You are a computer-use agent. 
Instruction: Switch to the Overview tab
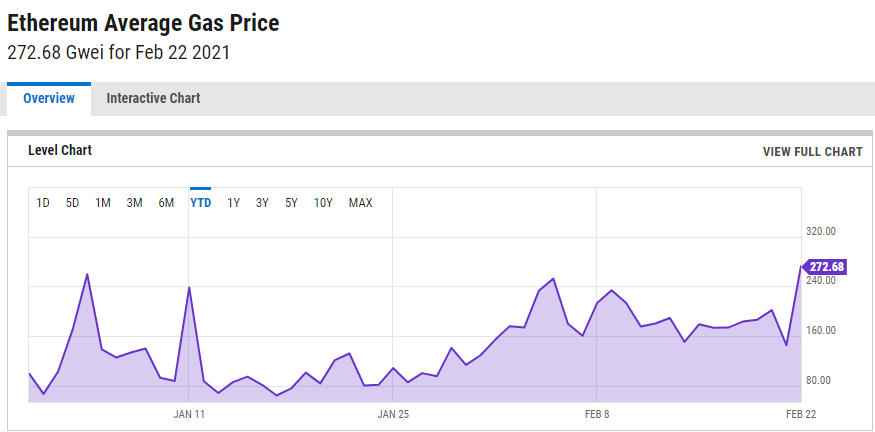click(x=49, y=98)
